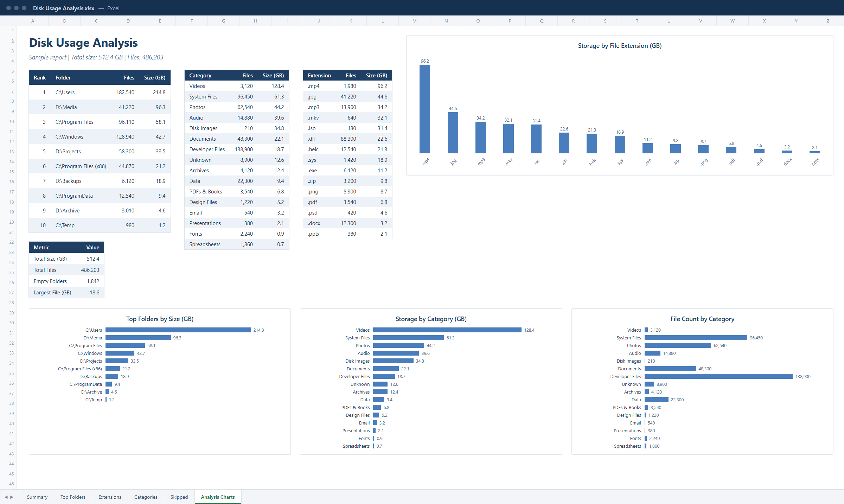Select the 128,940 files cell for C:\Windows
The height and width of the screenshot is (504, 844).
(125, 137)
